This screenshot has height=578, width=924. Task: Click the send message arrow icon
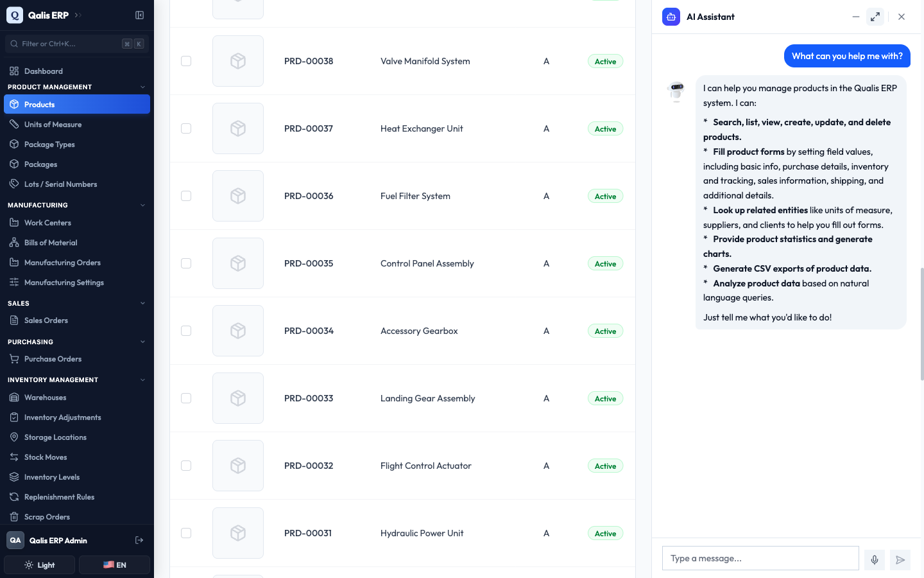(900, 559)
